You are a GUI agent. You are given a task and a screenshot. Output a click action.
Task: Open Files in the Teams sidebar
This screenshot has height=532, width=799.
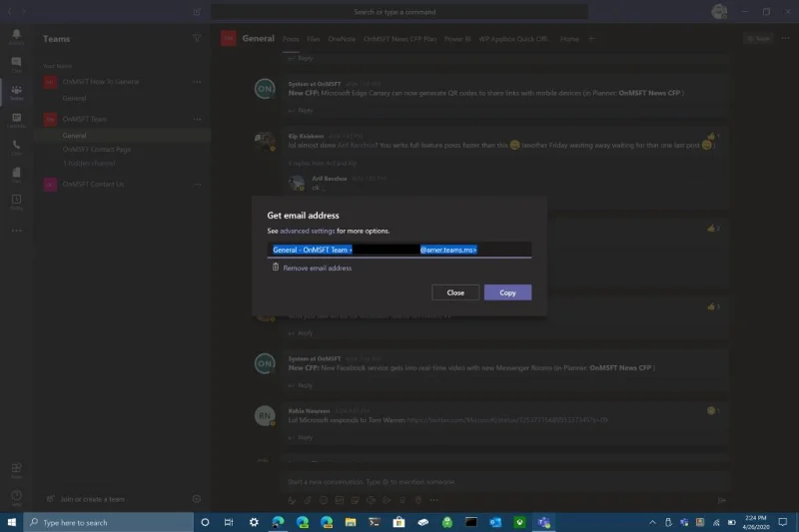16,175
